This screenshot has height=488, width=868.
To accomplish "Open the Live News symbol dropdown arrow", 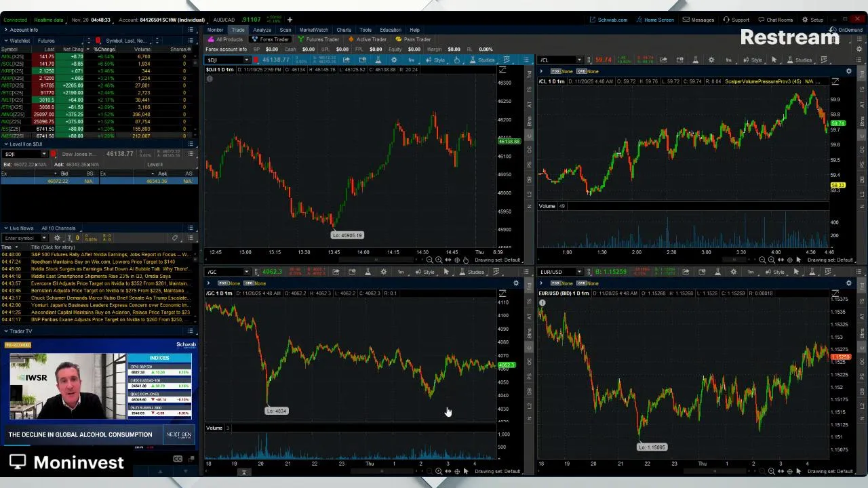I will click(x=44, y=238).
